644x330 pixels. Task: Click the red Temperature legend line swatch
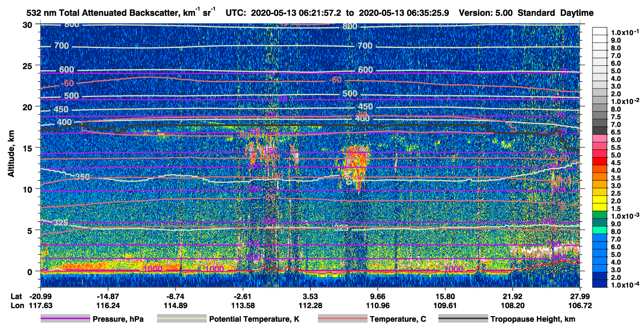coord(342,319)
